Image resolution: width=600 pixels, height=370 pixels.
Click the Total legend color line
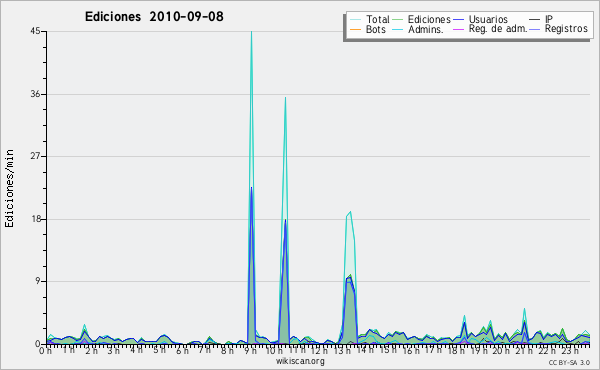click(355, 20)
